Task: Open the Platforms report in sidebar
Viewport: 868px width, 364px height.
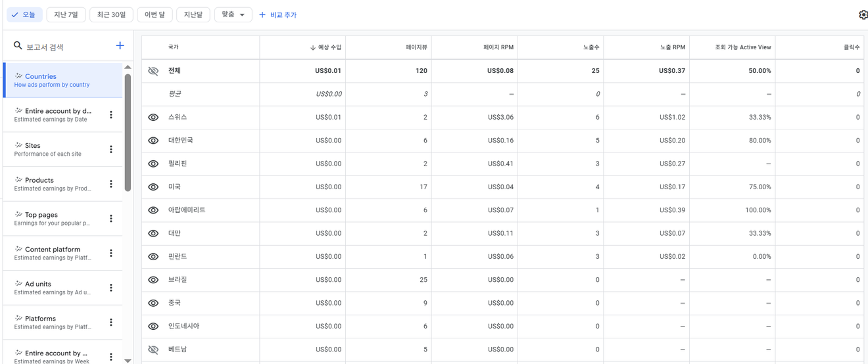Action: point(53,322)
